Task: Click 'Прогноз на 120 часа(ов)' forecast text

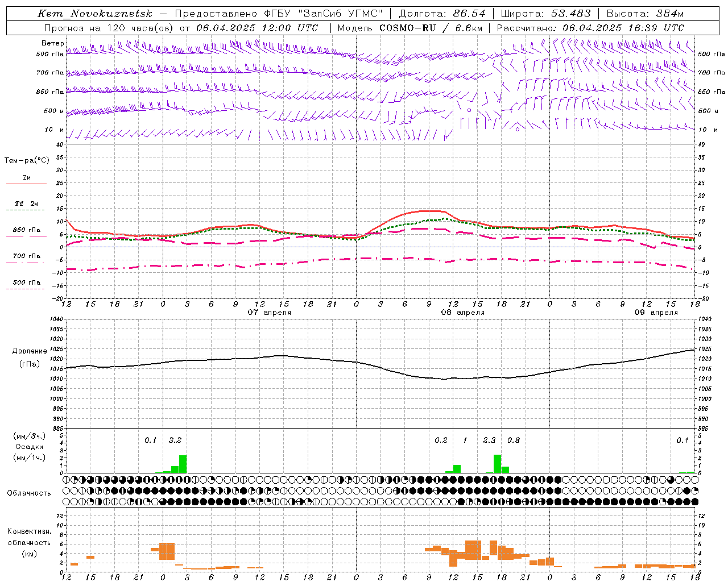Action: click(110, 28)
